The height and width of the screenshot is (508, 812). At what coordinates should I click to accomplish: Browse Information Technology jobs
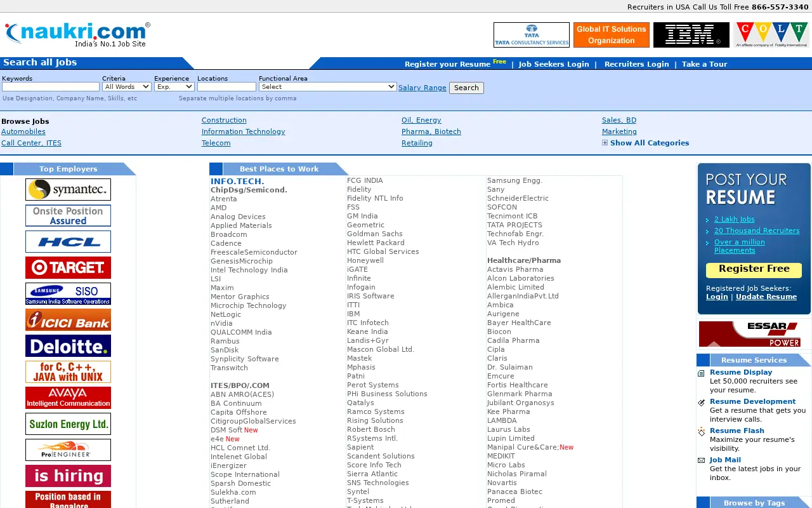244,131
